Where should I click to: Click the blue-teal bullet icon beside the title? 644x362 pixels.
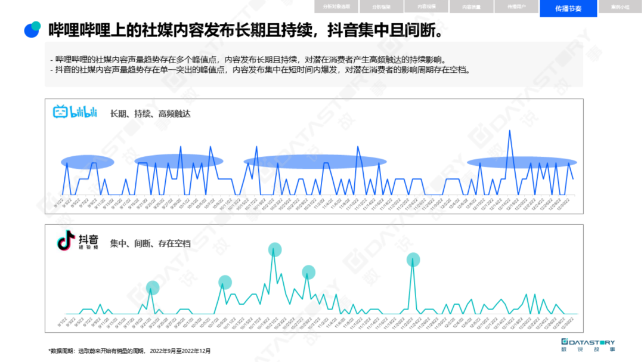click(x=32, y=30)
